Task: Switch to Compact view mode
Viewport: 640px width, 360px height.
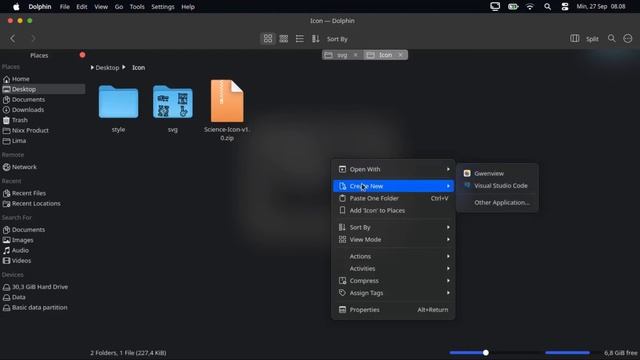Action: (x=284, y=39)
